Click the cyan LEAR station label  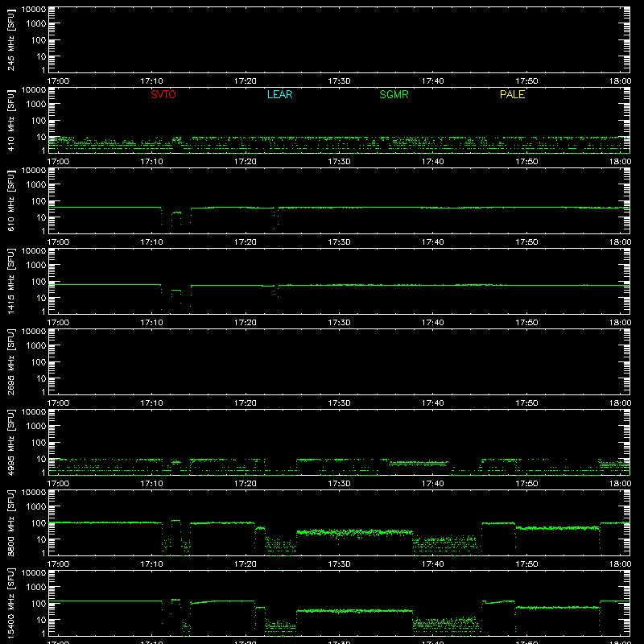tap(279, 94)
